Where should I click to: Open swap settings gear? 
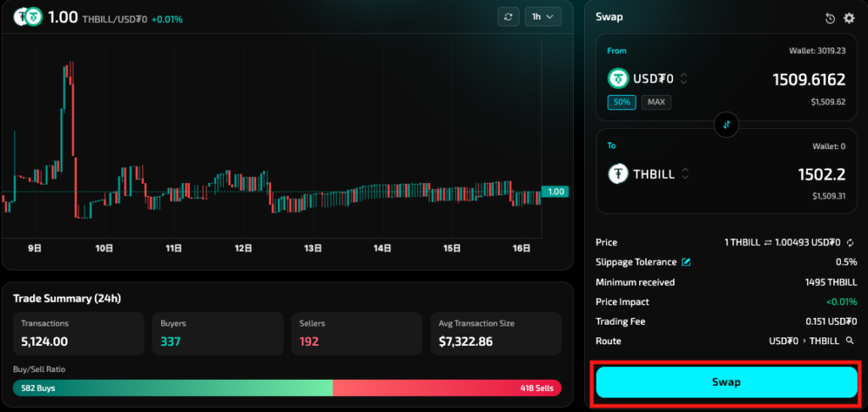coord(849,18)
